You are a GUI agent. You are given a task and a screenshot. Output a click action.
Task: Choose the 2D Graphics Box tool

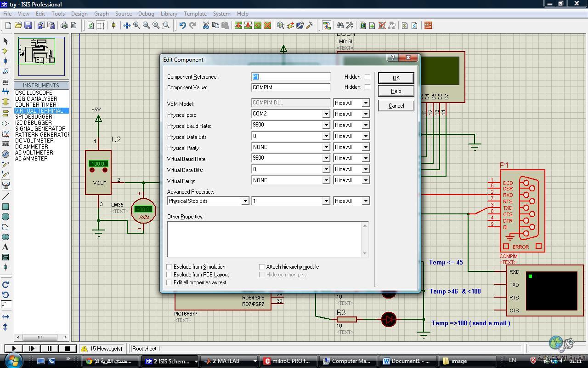6,207
